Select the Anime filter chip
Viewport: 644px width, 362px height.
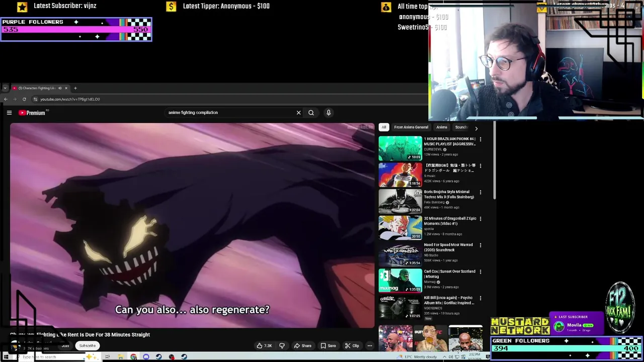coord(442,127)
